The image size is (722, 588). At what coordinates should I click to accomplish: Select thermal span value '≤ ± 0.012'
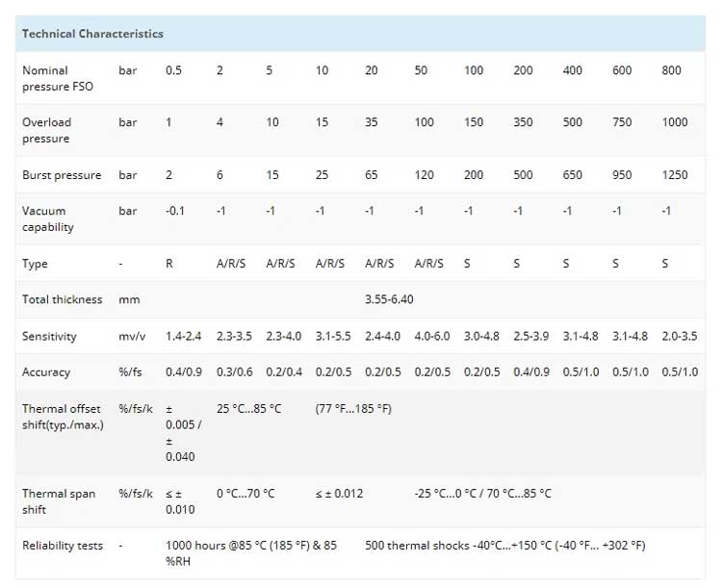tap(340, 494)
